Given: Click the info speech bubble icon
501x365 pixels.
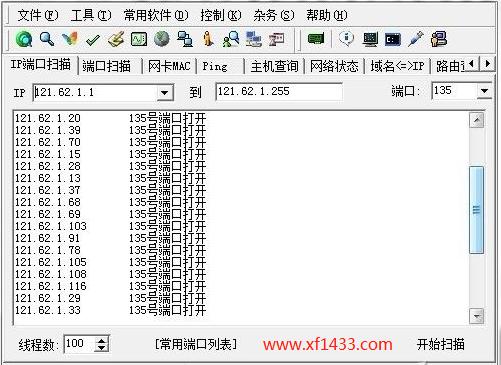Looking at the screenshot, I should [x=346, y=38].
